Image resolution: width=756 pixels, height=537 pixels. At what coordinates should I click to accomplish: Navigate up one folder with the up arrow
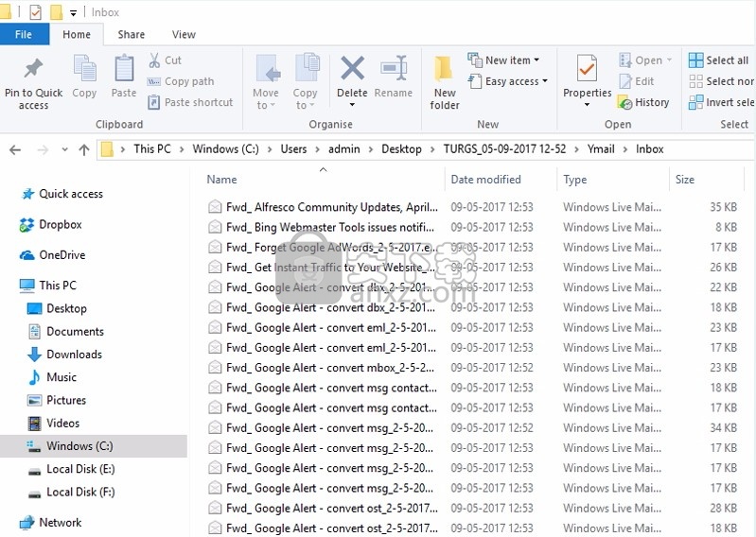pyautogui.click(x=84, y=149)
